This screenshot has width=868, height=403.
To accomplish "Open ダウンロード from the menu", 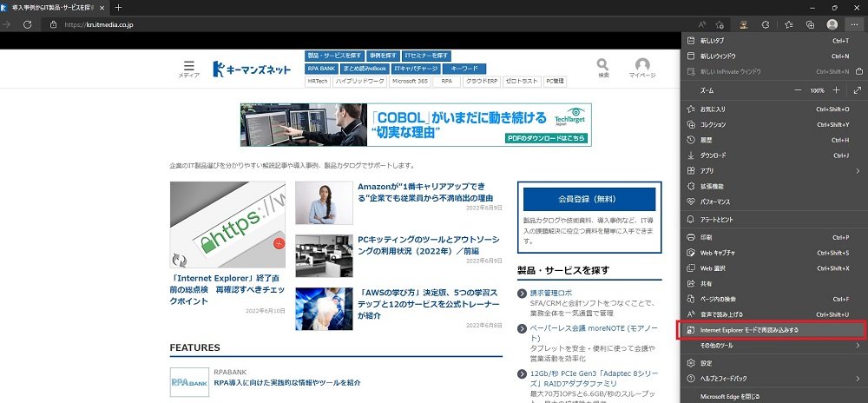I will (x=774, y=155).
